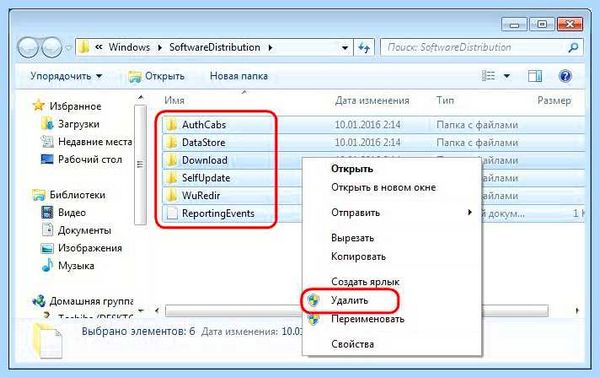Screen dimensions: 600x378
Task: Click the blue help question mark icon
Action: (x=565, y=76)
